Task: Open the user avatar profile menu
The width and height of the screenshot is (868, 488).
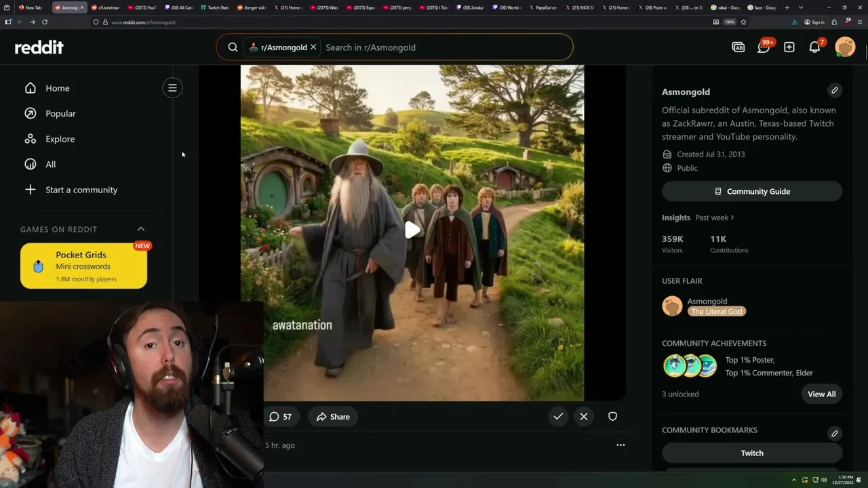Action: 845,47
